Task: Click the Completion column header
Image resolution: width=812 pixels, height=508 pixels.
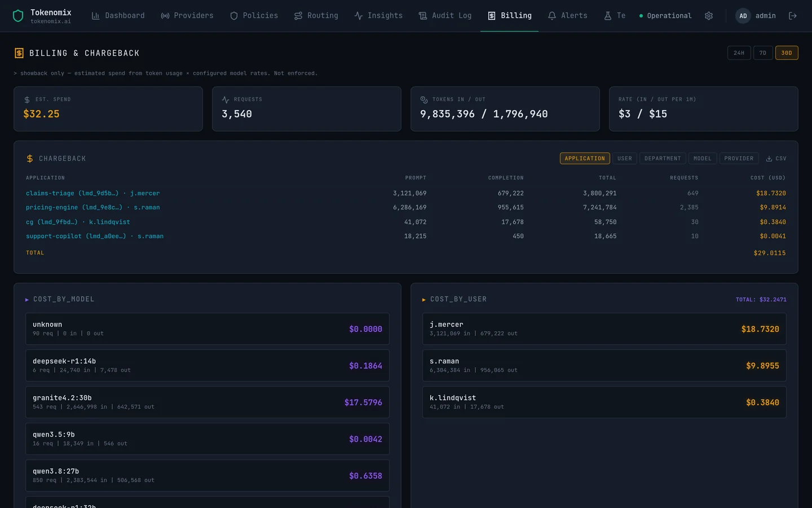Action: click(506, 178)
